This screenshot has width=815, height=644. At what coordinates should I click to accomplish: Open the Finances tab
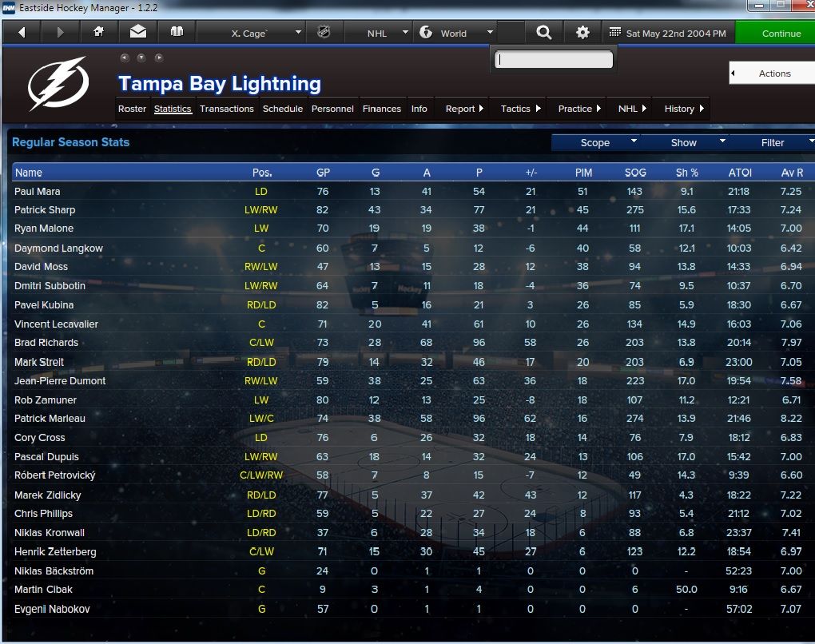381,109
